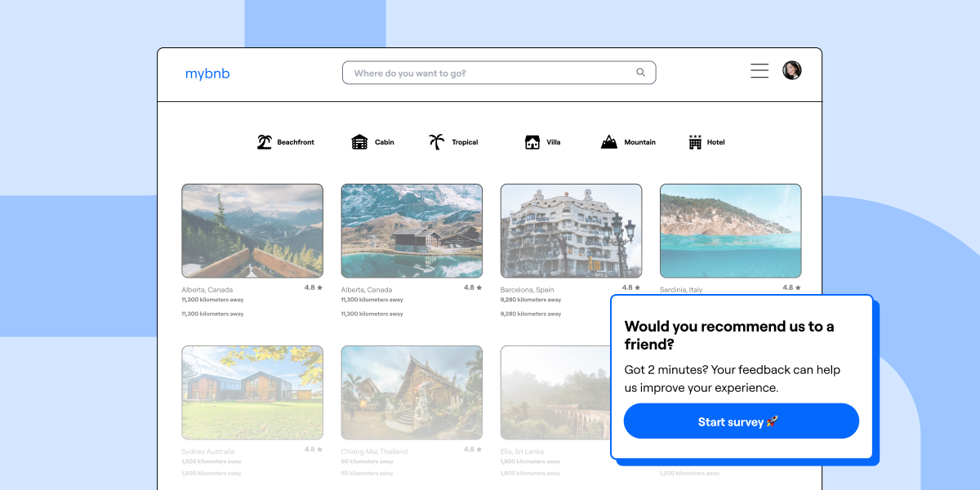Focus the "Where do you want to go?" search field
Screen dimensions: 980x490
[x=499, y=73]
